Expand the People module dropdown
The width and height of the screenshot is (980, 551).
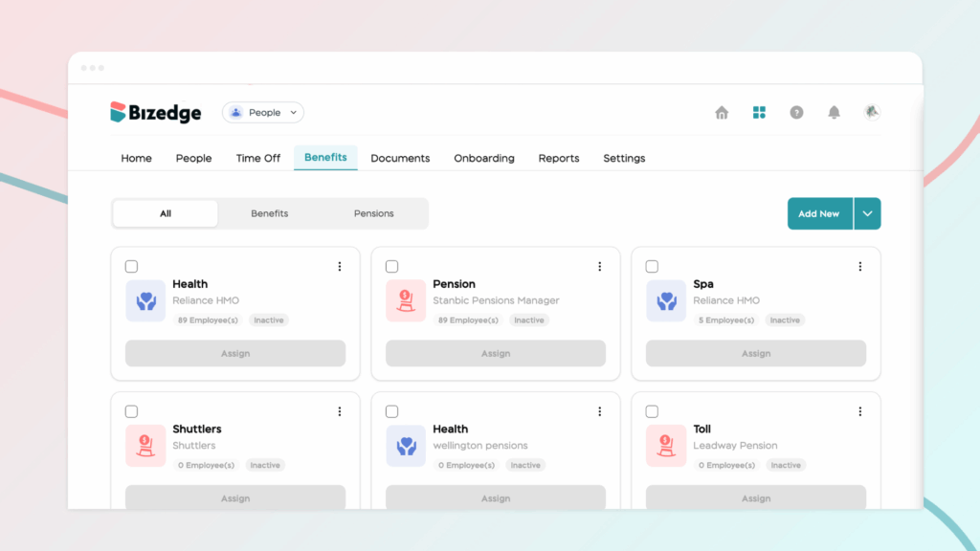pos(263,113)
